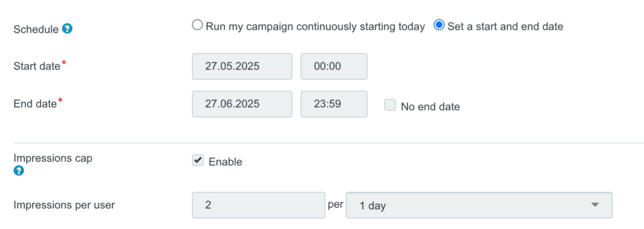This screenshot has height=229, width=644.
Task: Tick the No end date checkbox
Action: 390,105
